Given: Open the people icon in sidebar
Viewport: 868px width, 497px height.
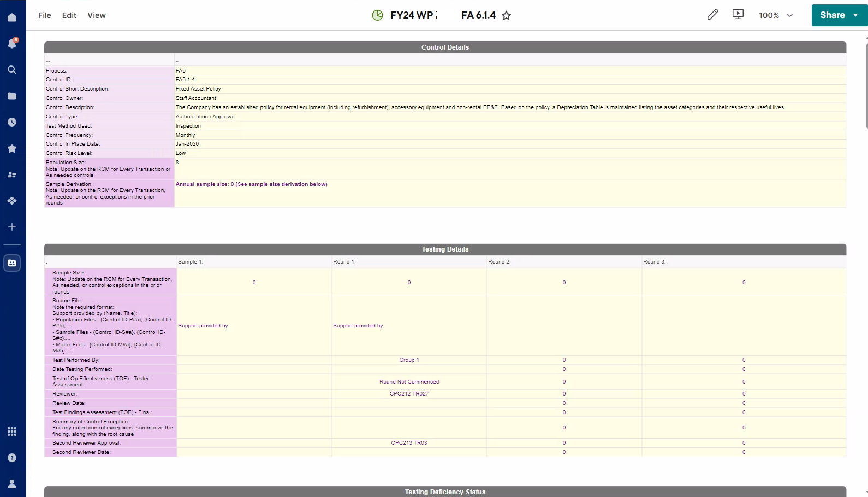Looking at the screenshot, I should tap(12, 175).
